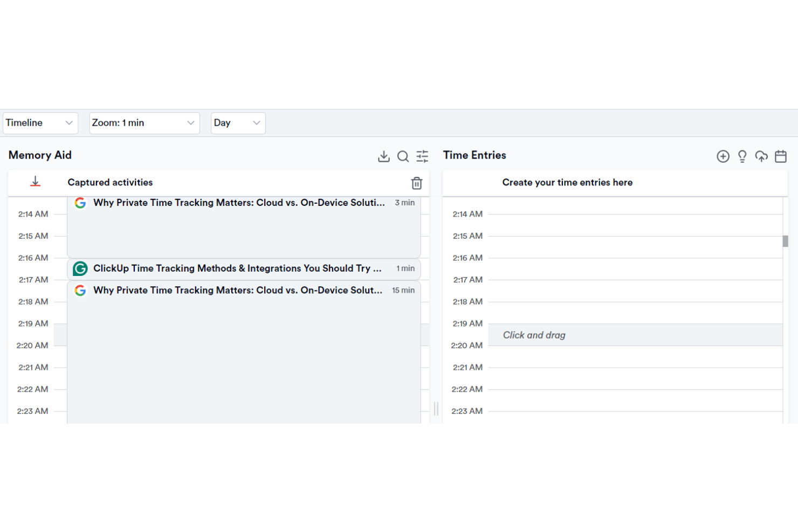Click the add time entry plus icon
This screenshot has height=532, width=798.
point(723,156)
